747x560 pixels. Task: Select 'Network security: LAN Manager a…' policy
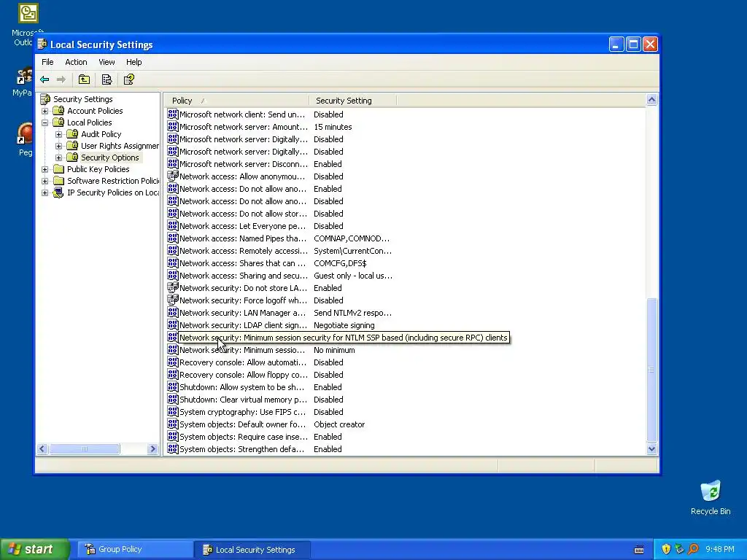tap(242, 312)
